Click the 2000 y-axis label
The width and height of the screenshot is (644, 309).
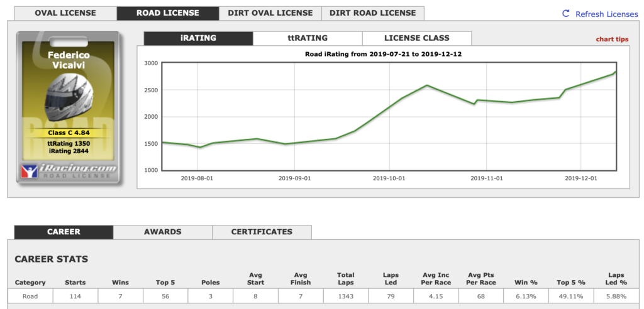(x=151, y=117)
